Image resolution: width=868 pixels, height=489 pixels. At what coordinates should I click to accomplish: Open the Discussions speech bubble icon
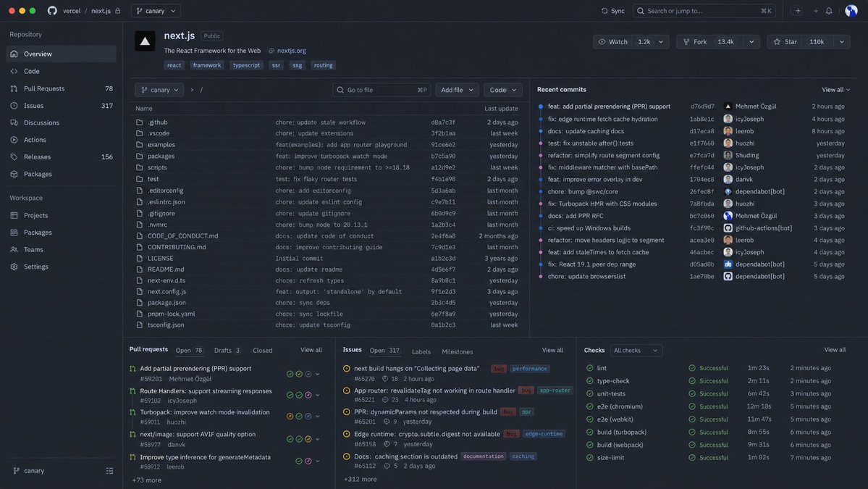[x=14, y=122]
